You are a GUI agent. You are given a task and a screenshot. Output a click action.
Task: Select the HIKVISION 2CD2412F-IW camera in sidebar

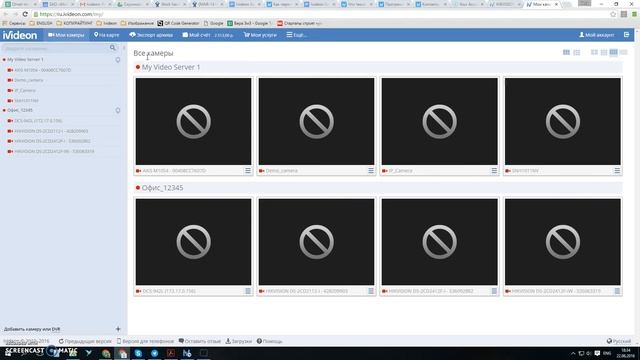[51, 151]
